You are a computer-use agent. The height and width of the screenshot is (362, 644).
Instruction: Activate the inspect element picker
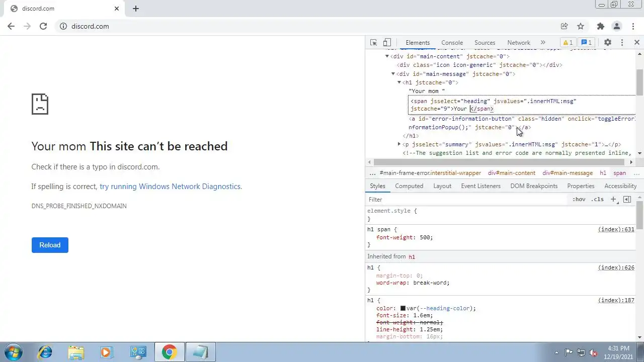373,43
